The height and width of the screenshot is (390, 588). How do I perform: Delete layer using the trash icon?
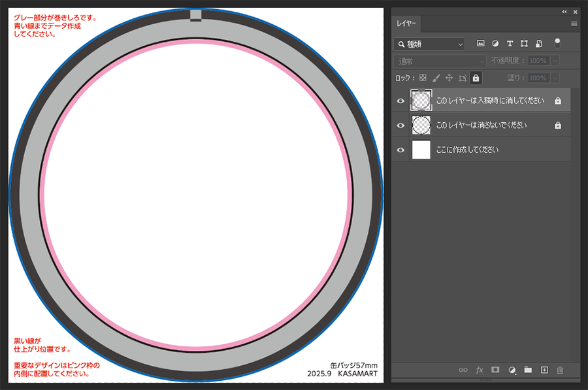coord(560,370)
